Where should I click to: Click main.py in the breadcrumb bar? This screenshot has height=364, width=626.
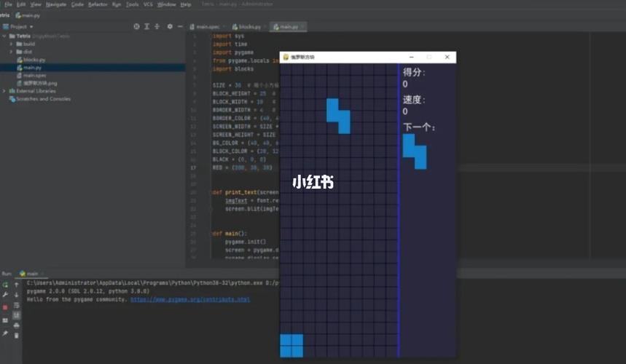(28, 15)
